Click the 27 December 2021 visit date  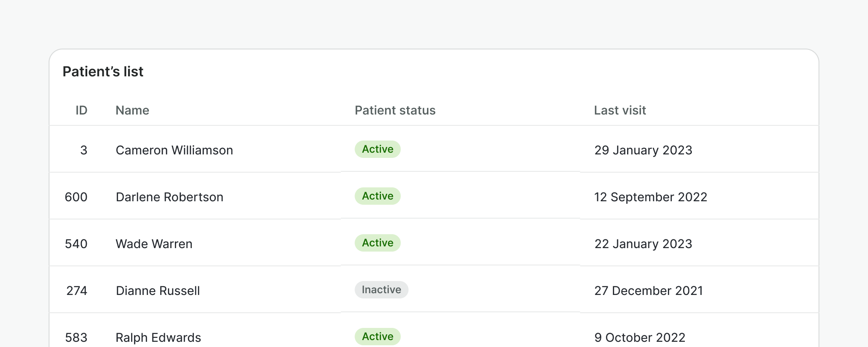(648, 291)
